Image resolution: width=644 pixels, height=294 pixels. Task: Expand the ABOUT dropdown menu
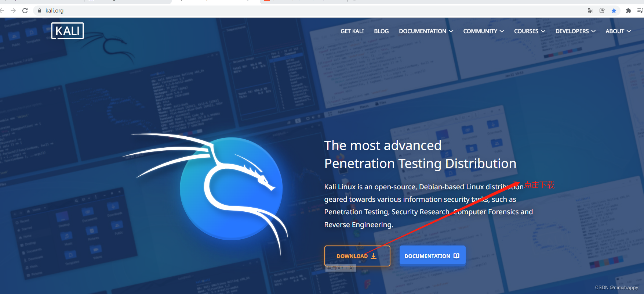coord(618,31)
